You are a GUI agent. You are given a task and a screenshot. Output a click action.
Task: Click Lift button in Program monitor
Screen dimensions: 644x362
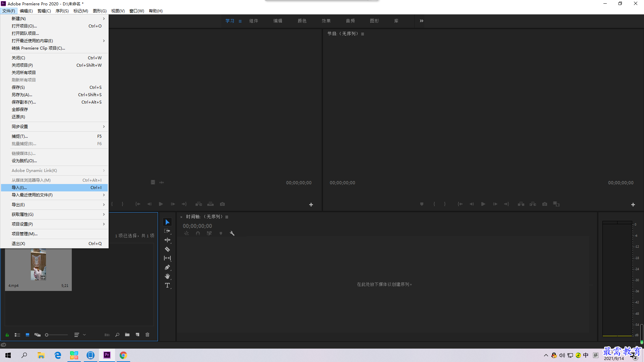(521, 204)
